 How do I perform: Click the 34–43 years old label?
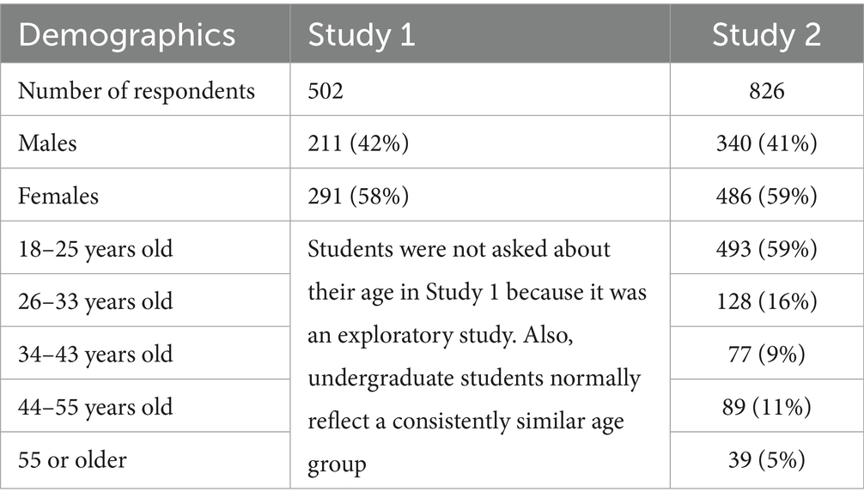tap(95, 354)
